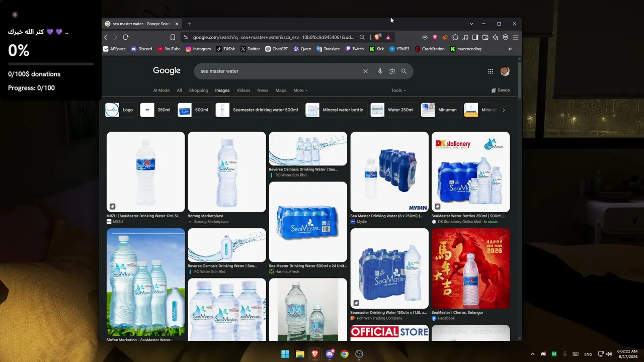
Task: Reload the page with the refresh icon
Action: (126, 37)
